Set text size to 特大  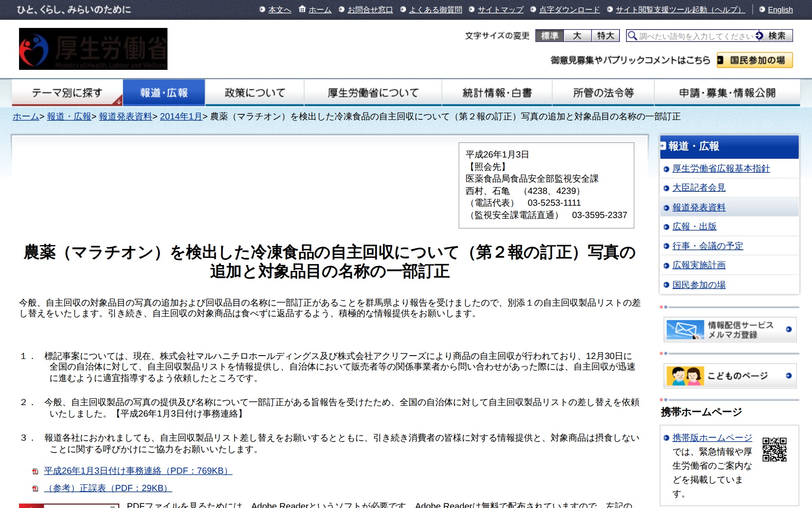605,36
